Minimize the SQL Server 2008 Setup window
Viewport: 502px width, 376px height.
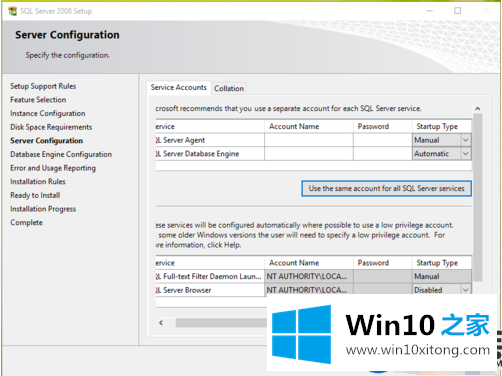[430, 11]
